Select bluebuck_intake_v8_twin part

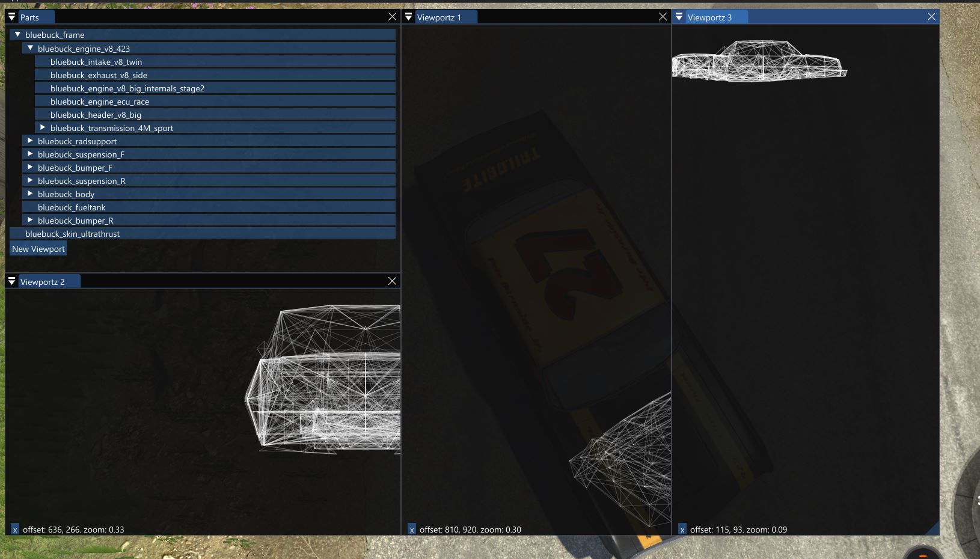click(x=215, y=62)
